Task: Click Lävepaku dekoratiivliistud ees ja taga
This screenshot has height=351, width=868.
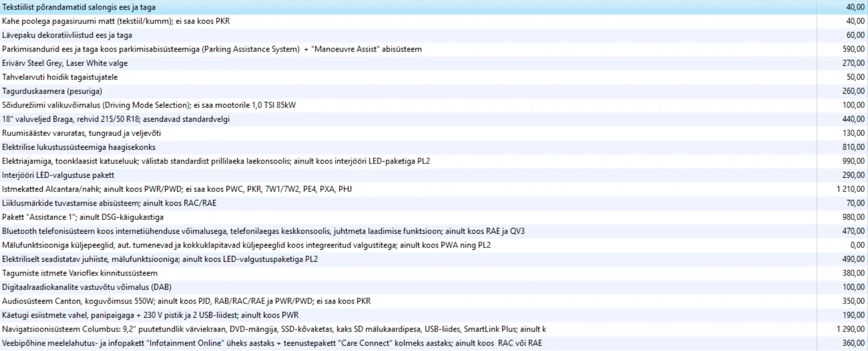Action: tap(67, 35)
